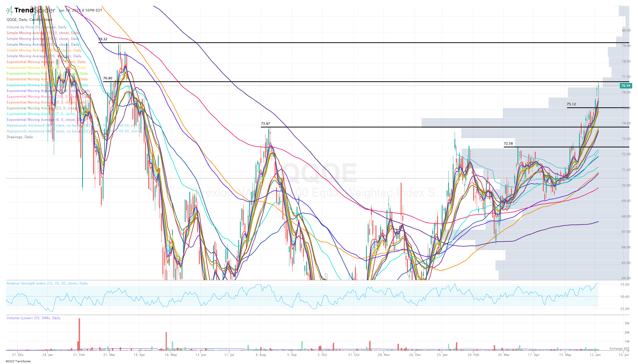Select the Jun 14, 2023 8:56PM EDT timestamp
The image size is (638, 364).
(80, 10)
